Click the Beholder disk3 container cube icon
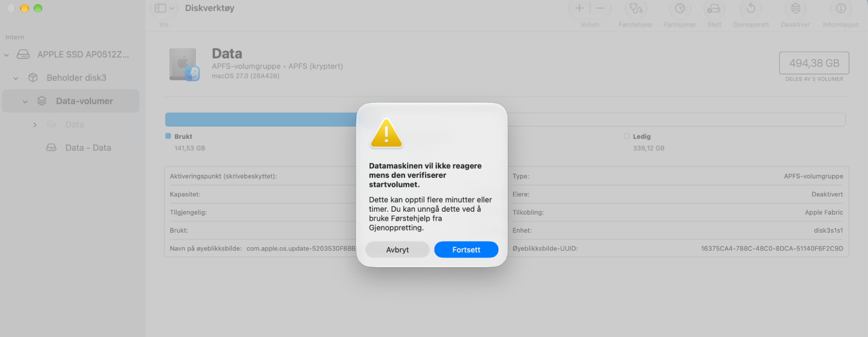 (33, 78)
